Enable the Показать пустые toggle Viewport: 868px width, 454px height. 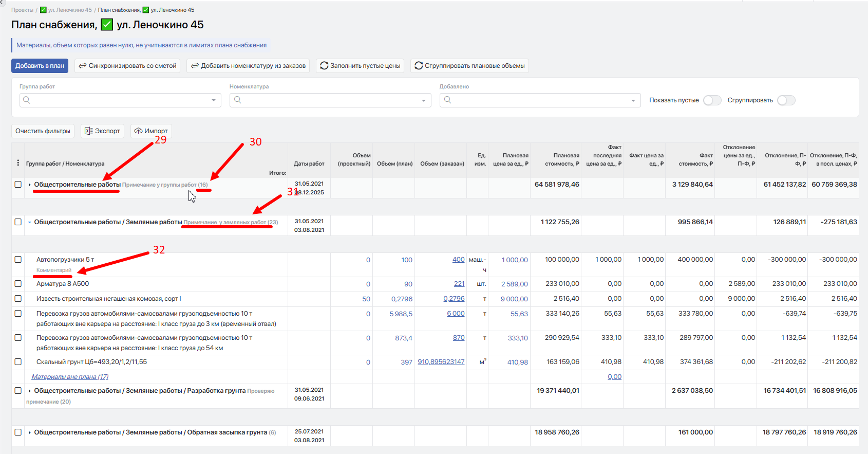pyautogui.click(x=712, y=100)
